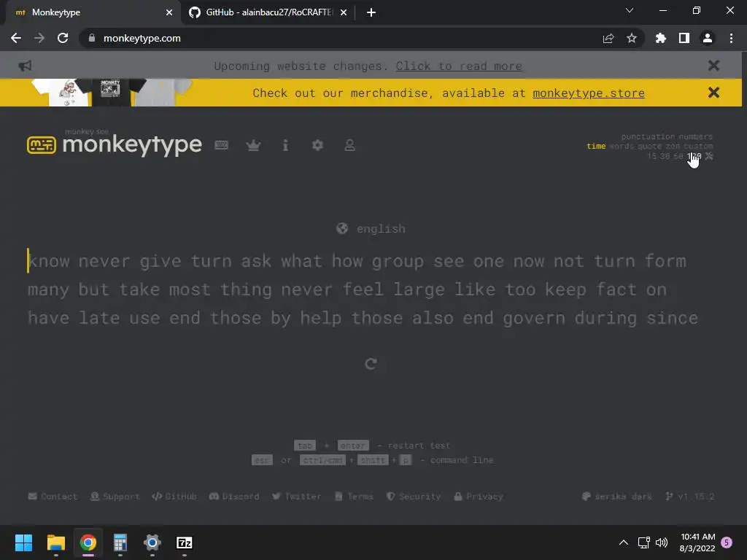Open the Discord footer link

(234, 496)
